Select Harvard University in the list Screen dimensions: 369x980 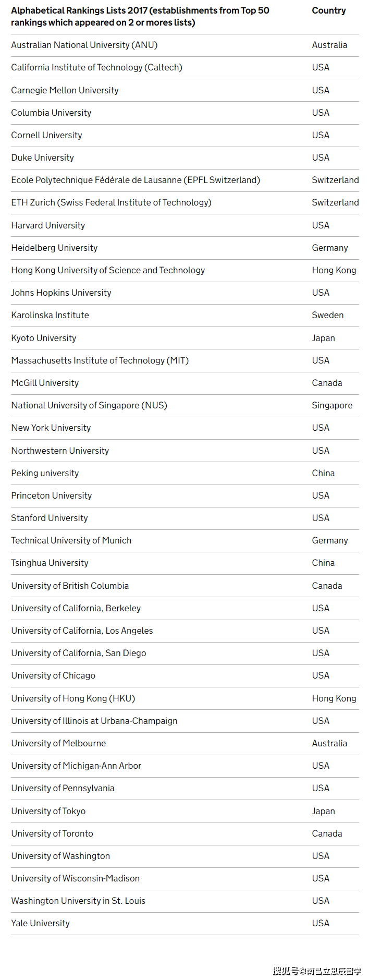pyautogui.click(x=48, y=226)
